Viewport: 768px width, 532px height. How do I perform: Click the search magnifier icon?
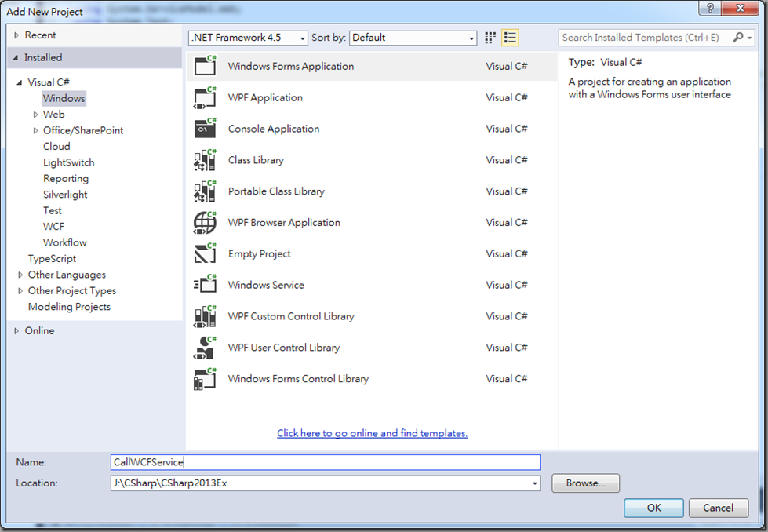click(x=737, y=37)
